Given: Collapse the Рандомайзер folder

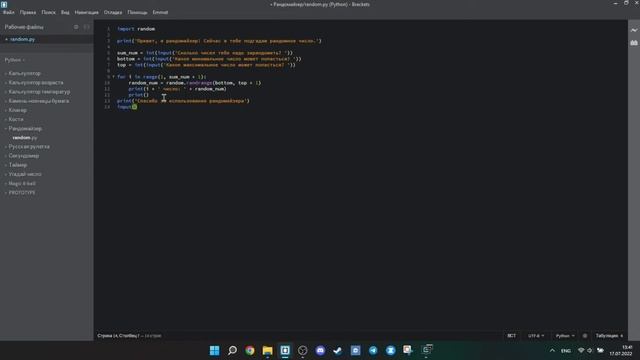Looking at the screenshot, I should tap(25, 129).
